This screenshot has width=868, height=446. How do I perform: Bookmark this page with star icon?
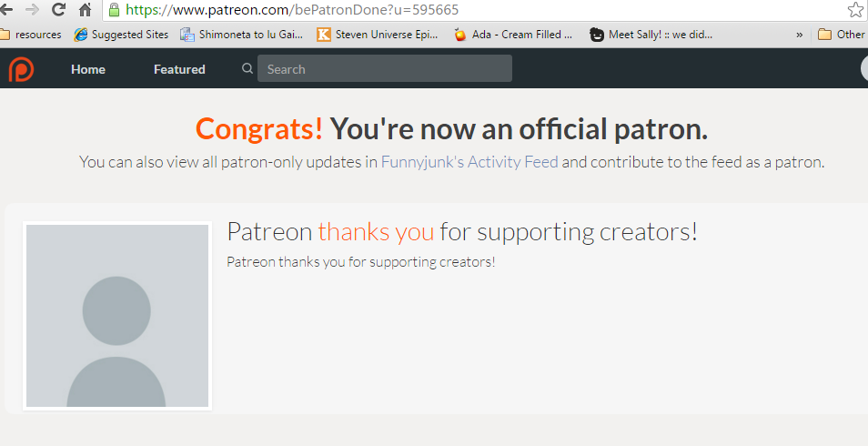[x=855, y=9]
